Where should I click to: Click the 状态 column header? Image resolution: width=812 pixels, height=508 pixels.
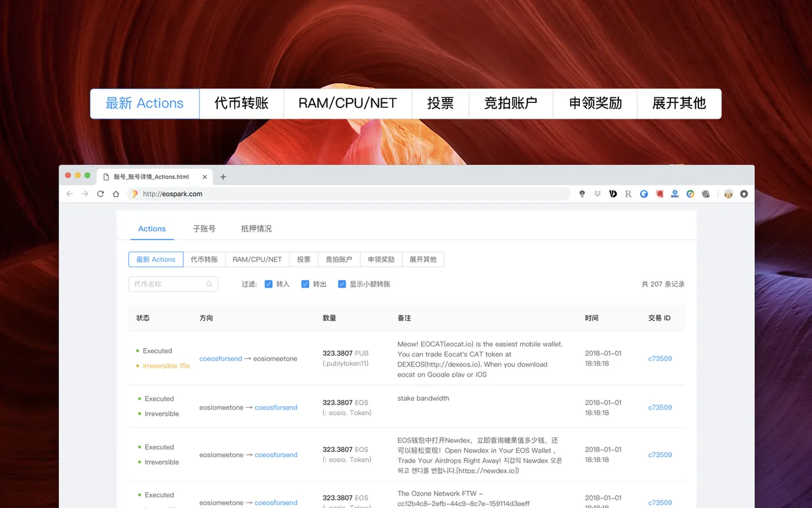coord(143,317)
